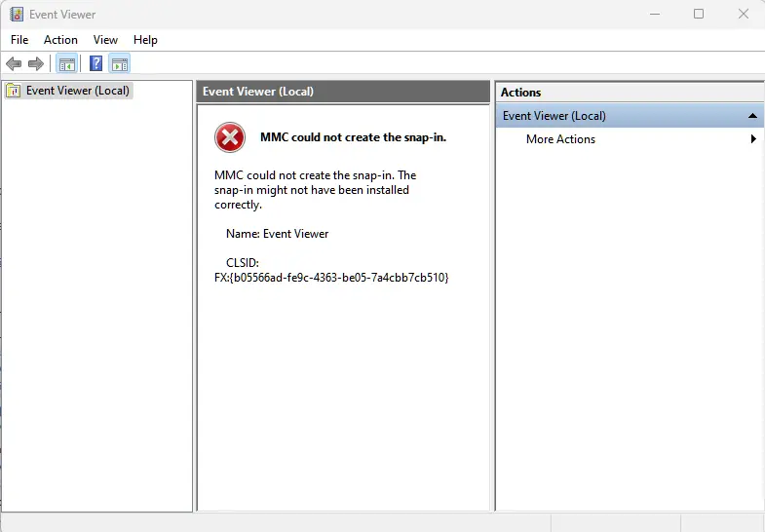Screen dimensions: 765x532
Task: Click the red error X icon
Action: coord(230,137)
